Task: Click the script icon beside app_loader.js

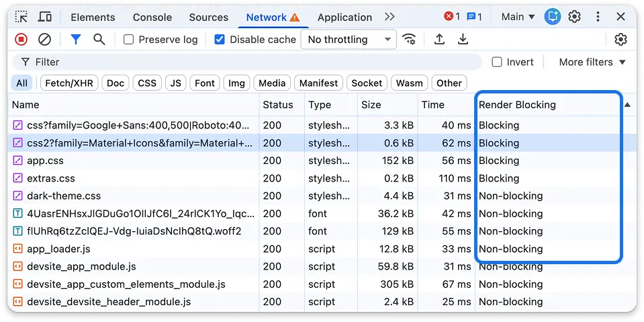Action: click(x=17, y=249)
